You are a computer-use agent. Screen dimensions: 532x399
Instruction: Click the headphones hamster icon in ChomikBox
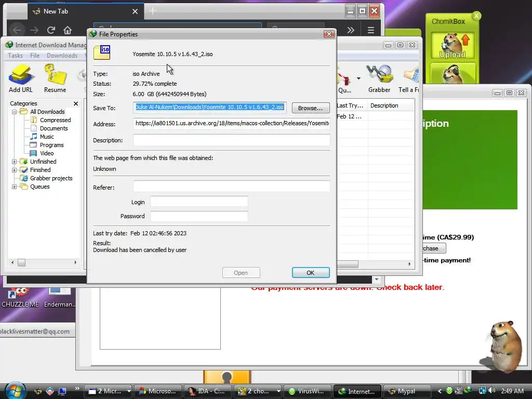click(x=453, y=73)
